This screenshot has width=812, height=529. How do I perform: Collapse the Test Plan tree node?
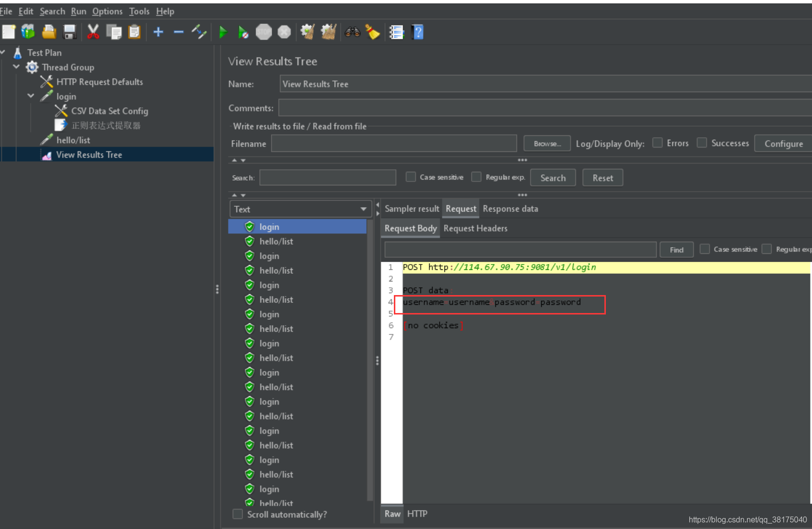pyautogui.click(x=3, y=52)
